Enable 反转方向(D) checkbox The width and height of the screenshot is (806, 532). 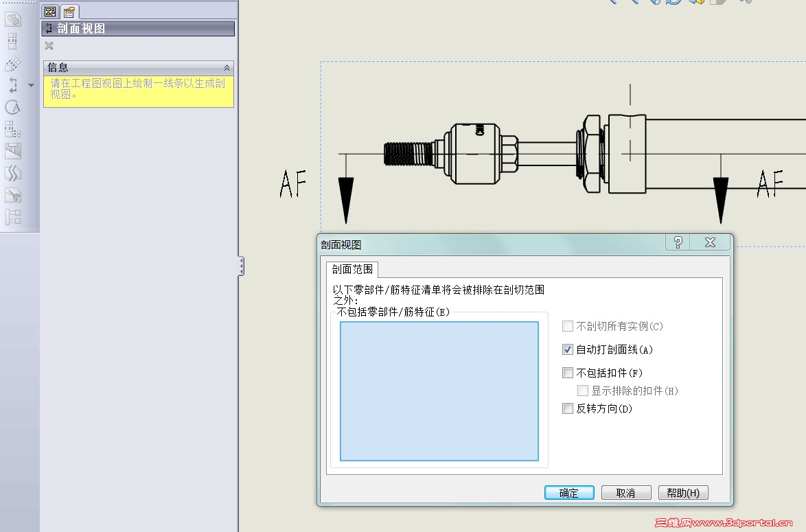568,408
